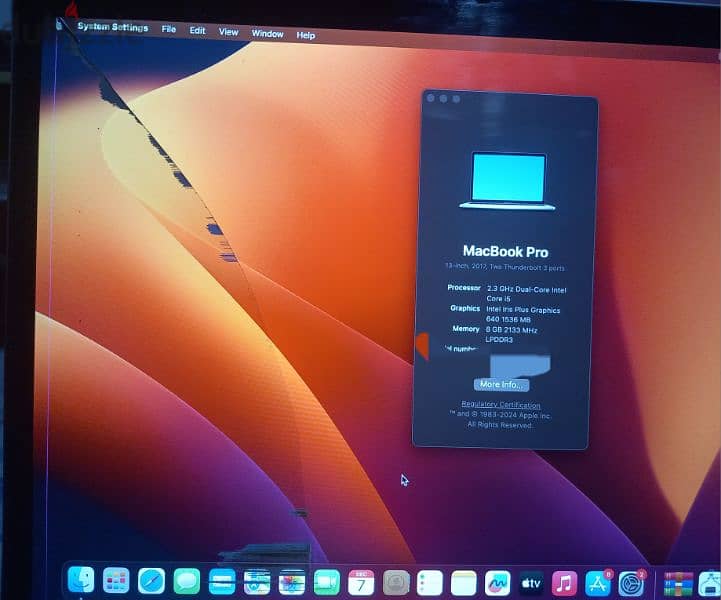Open System Settings dock icon
The image size is (721, 600).
(x=631, y=584)
